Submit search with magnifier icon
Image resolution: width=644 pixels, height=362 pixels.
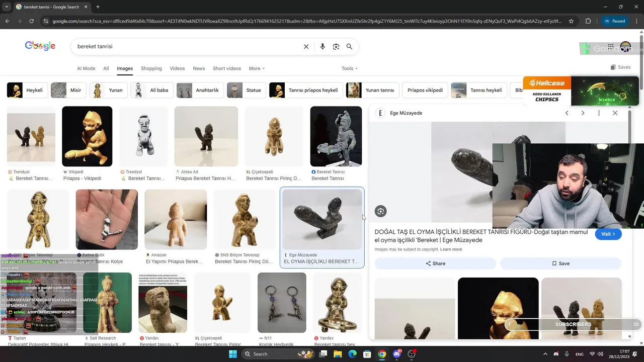coord(349,47)
